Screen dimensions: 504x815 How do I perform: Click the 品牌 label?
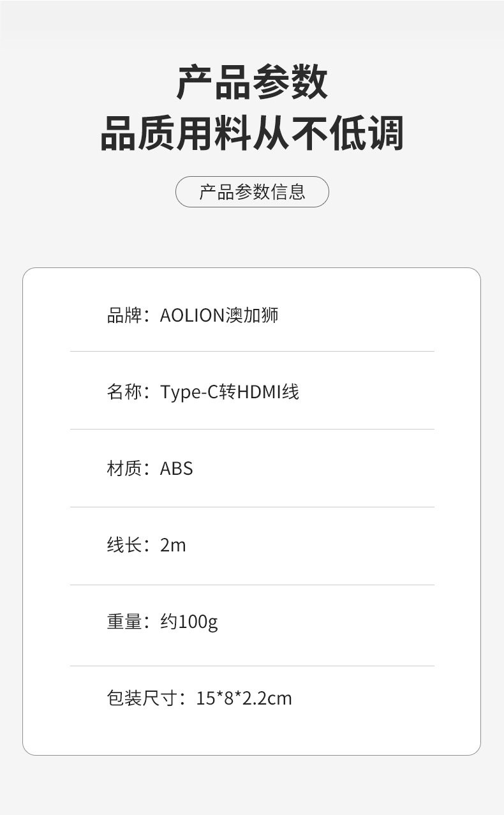coord(124,315)
